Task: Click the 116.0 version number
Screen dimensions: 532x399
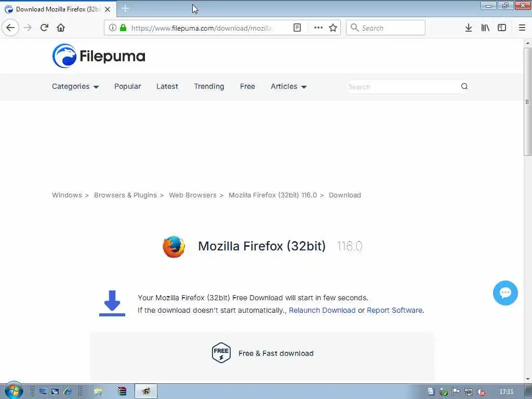Action: pyautogui.click(x=350, y=246)
